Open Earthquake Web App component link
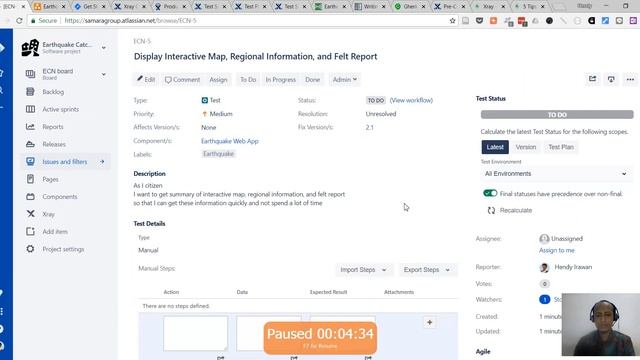 click(229, 141)
